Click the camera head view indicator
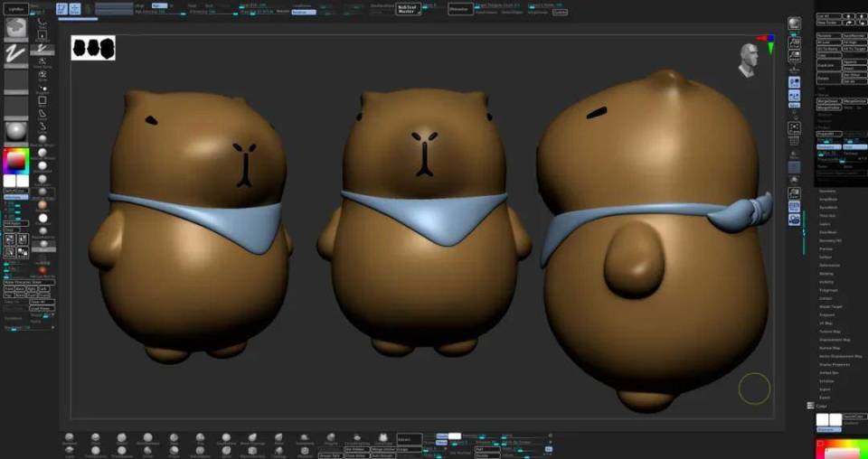 tap(748, 58)
